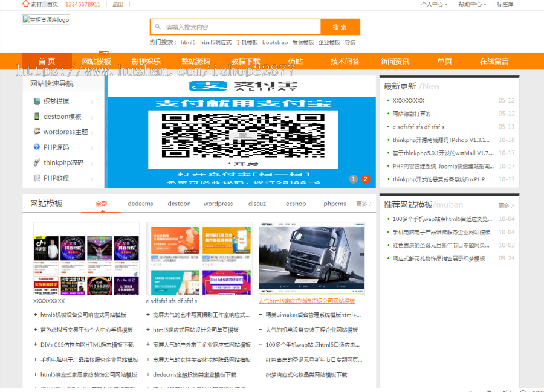
Task: Switch banner to slide 1
Action: tap(353, 179)
